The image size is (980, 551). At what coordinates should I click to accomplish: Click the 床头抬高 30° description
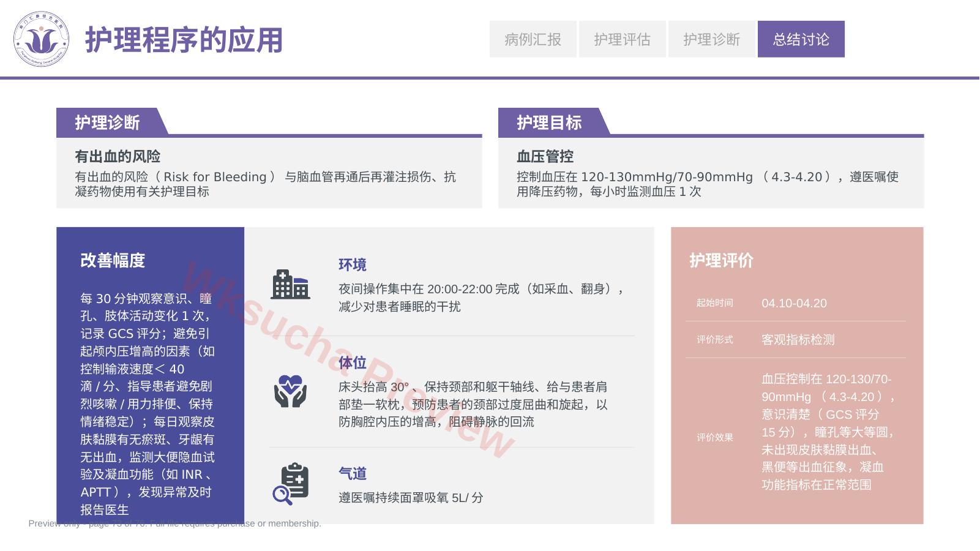click(473, 404)
